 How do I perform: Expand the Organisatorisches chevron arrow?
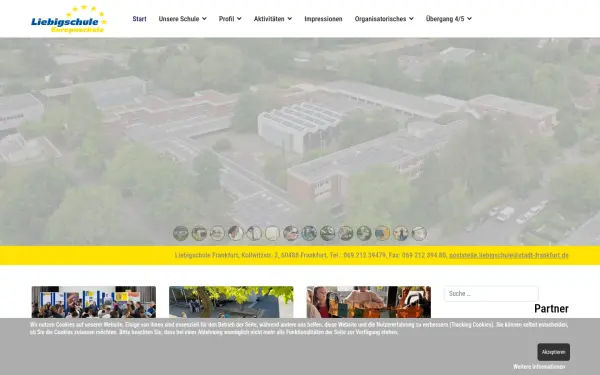[411, 19]
